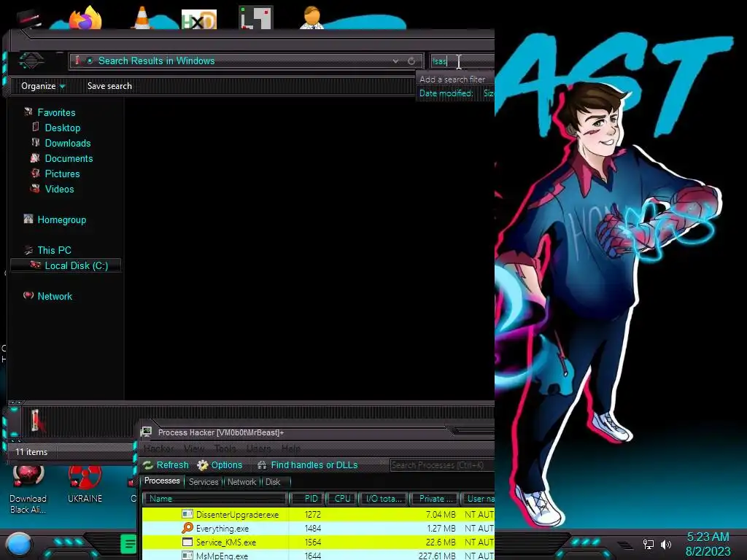Click the blue Start orb

click(x=19, y=545)
